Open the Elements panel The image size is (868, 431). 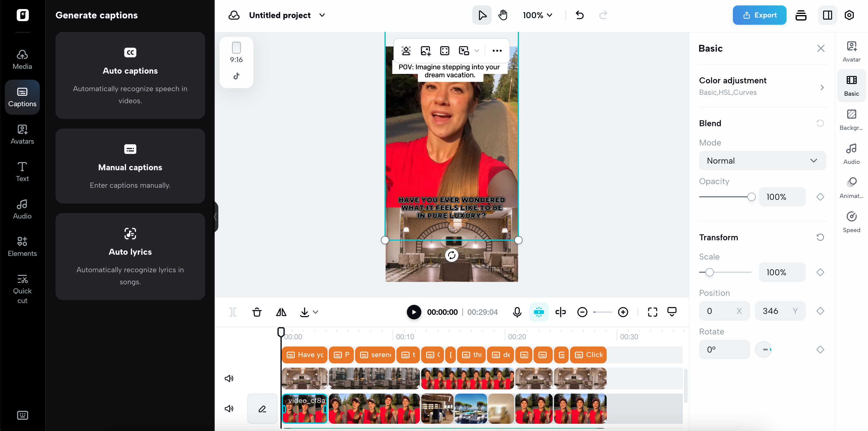click(22, 247)
